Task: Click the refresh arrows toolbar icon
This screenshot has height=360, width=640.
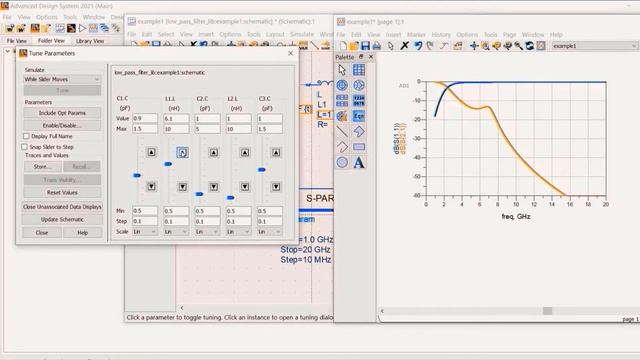Action: tap(529, 46)
